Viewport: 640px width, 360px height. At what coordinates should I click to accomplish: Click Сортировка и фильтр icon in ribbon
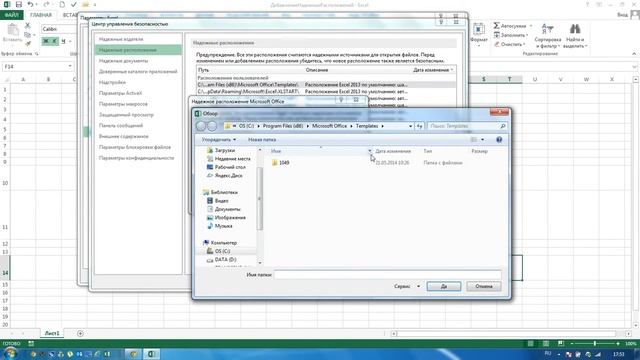547,29
